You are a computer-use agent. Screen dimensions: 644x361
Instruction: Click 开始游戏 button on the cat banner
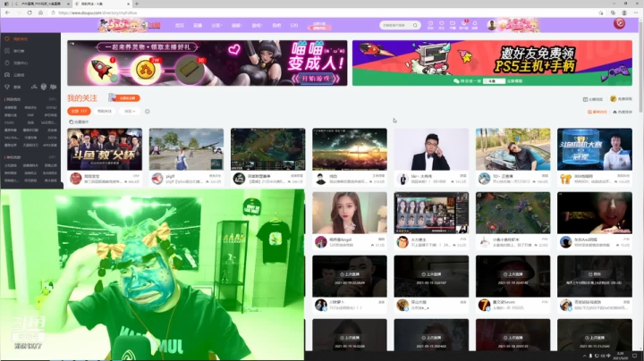click(317, 79)
